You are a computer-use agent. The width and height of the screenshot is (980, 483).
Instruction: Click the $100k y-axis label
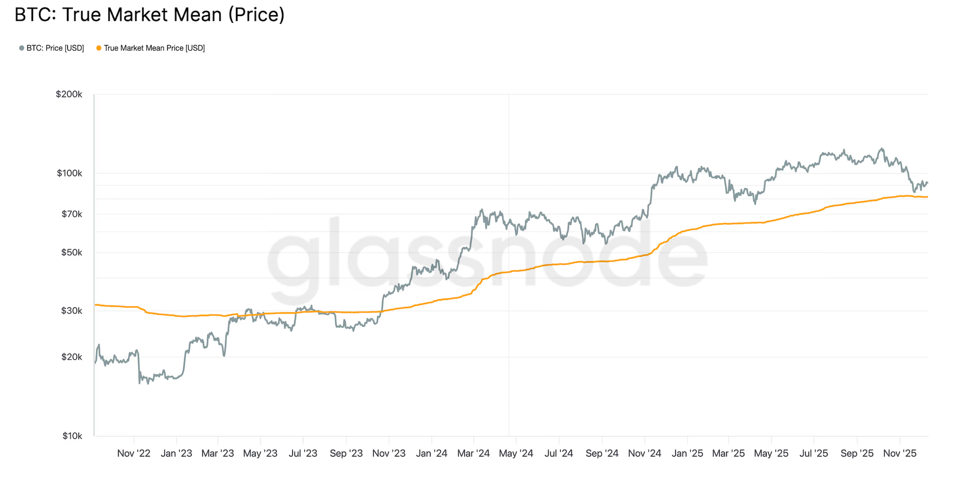[x=69, y=173]
